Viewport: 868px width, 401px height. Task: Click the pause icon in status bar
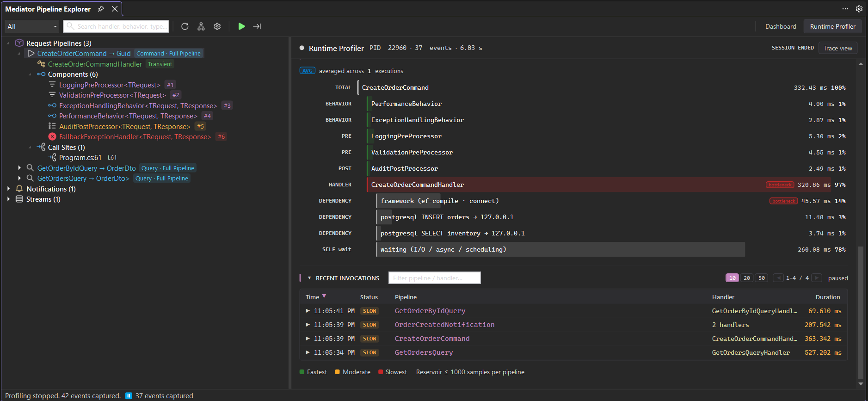point(129,395)
